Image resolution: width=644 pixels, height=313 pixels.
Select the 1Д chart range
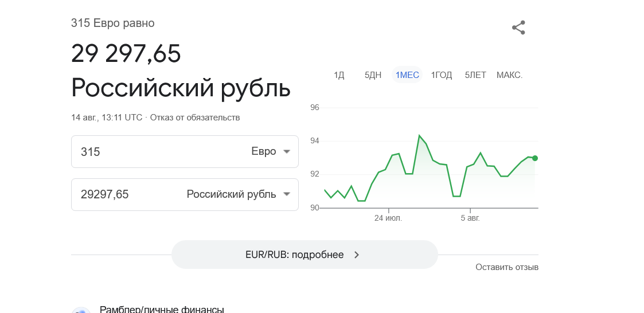(x=339, y=75)
